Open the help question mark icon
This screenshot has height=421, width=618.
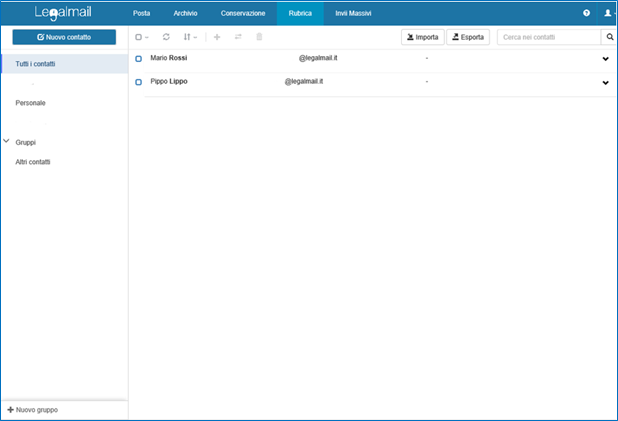pyautogui.click(x=586, y=13)
